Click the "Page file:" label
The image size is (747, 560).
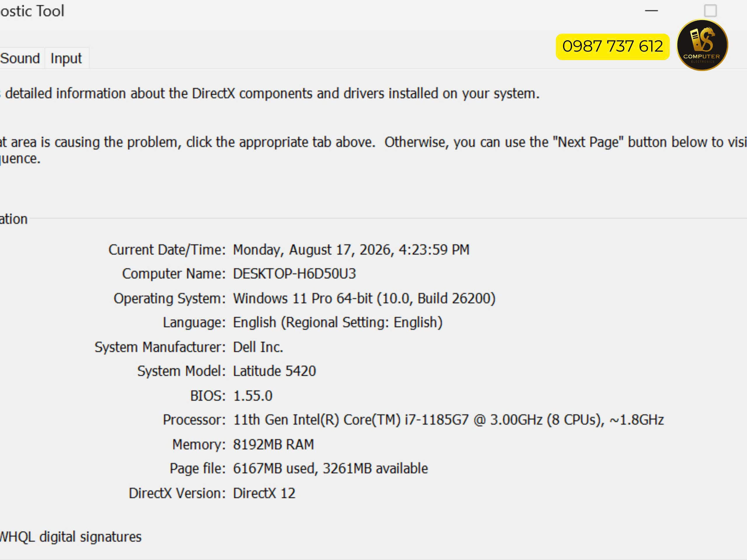click(x=198, y=468)
